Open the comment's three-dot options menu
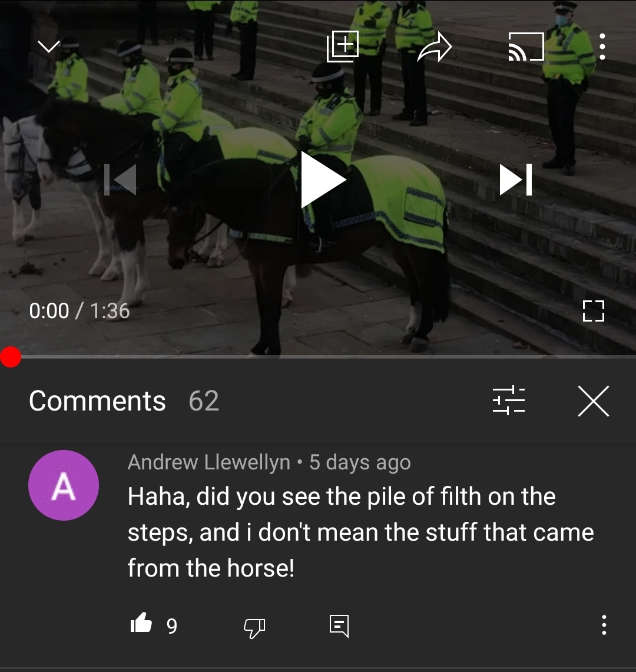This screenshot has width=636, height=672. click(604, 625)
